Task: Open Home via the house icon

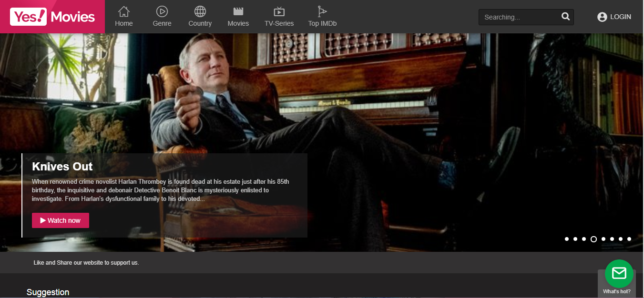Action: click(124, 11)
